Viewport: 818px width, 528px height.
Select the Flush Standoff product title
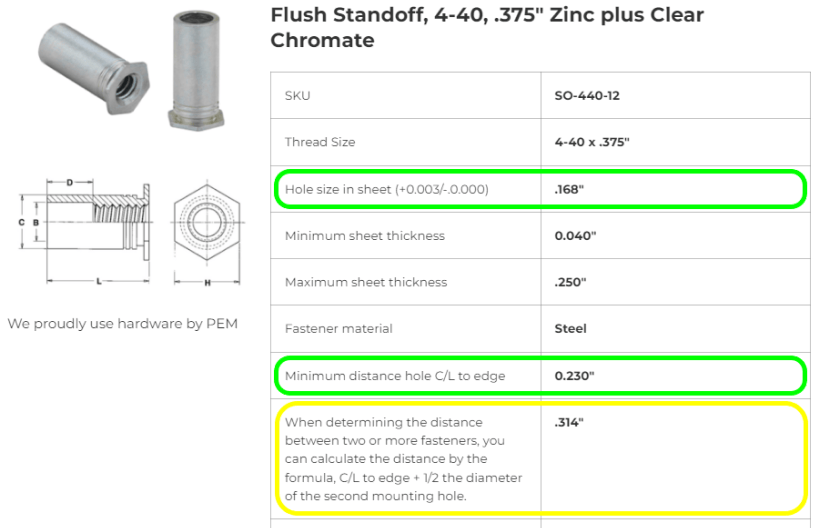point(487,27)
